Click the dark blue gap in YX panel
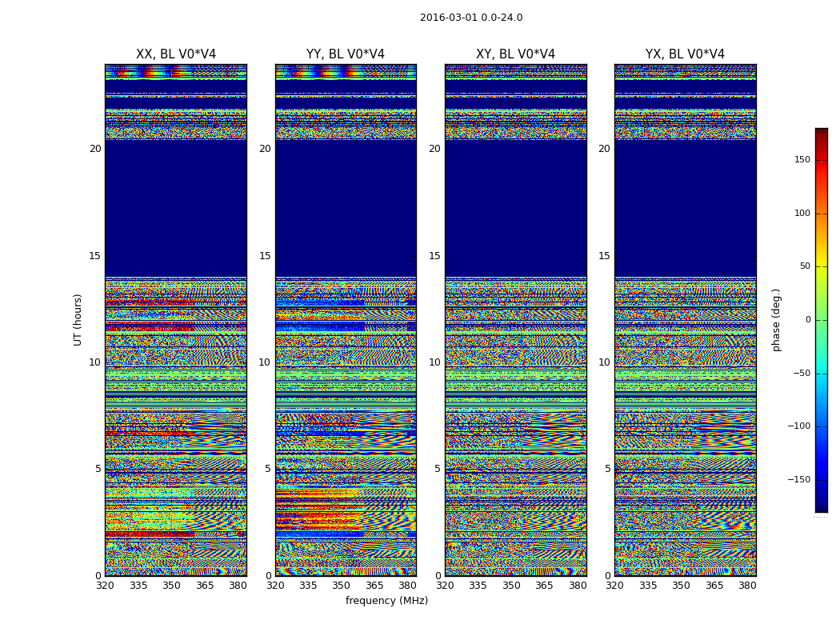The image size is (840, 640). tap(685, 209)
